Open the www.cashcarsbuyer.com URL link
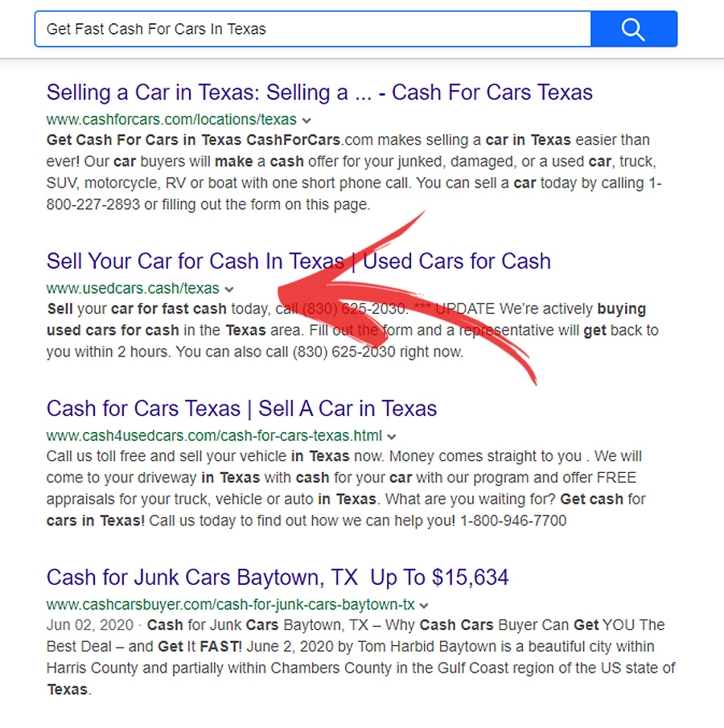The image size is (724, 728). [x=230, y=604]
